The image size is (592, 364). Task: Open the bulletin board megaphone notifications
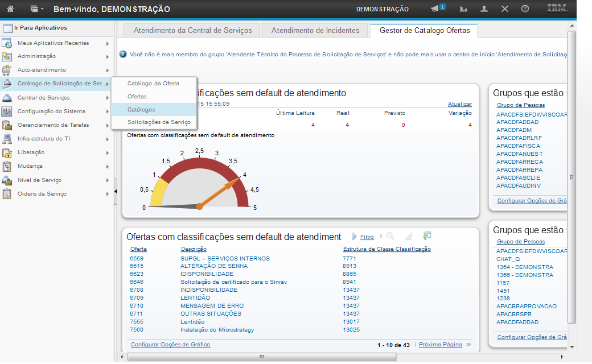(x=435, y=9)
